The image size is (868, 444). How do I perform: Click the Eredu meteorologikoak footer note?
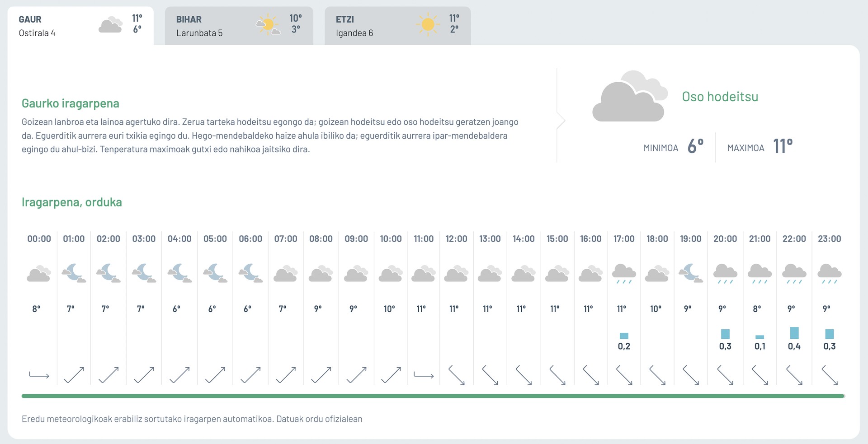[192, 419]
